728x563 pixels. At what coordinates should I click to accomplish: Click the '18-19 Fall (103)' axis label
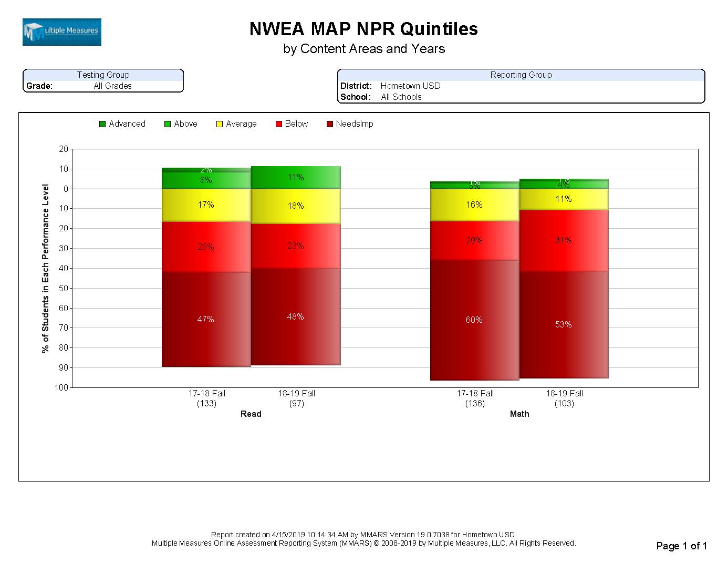[x=564, y=398]
